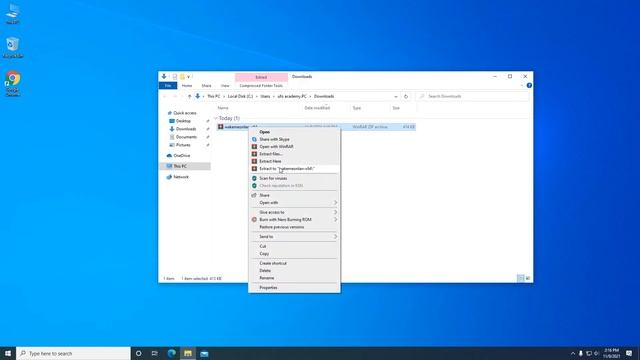This screenshot has height=360, width=640.
Task: Click the taskbar search box
Action: (x=73, y=353)
